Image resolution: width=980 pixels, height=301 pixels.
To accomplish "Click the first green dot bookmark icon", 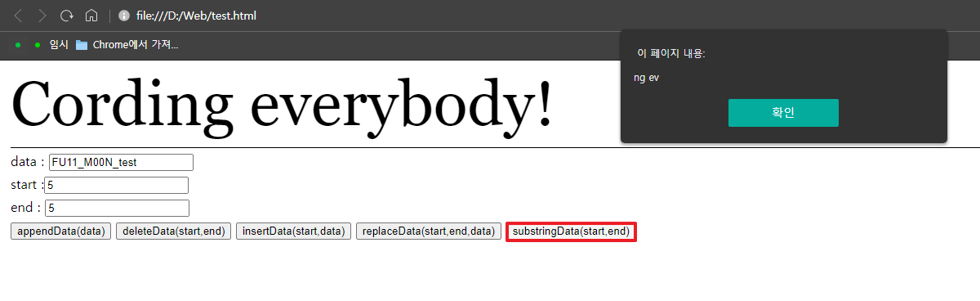I will point(18,45).
